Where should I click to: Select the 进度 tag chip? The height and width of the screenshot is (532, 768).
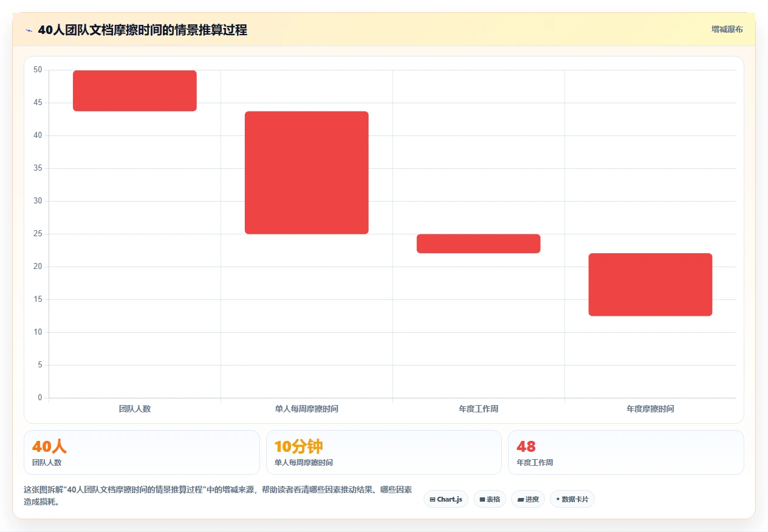528,499
